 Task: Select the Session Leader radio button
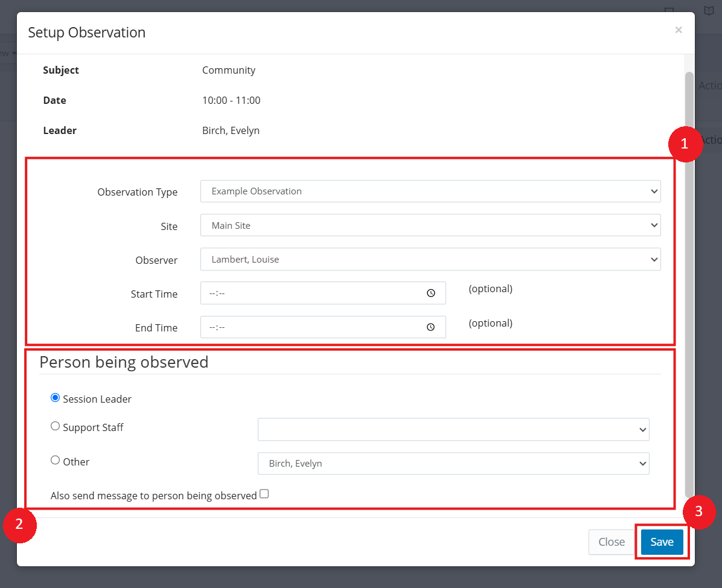point(56,398)
